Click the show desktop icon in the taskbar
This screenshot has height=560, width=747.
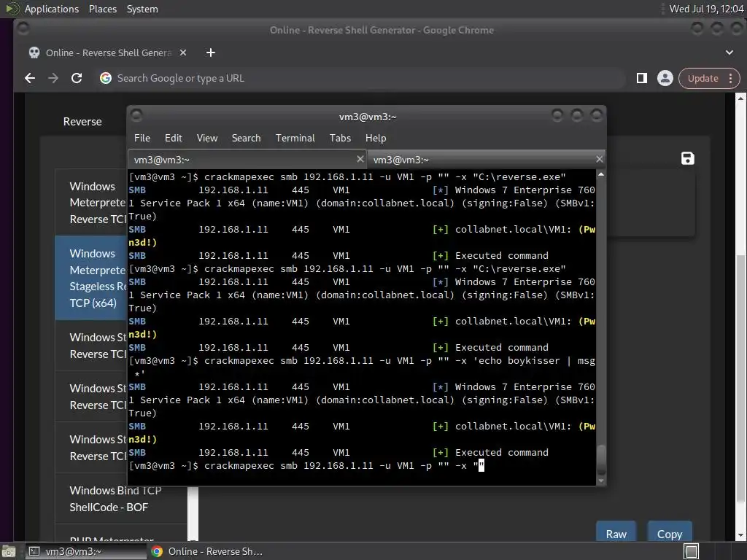point(9,551)
